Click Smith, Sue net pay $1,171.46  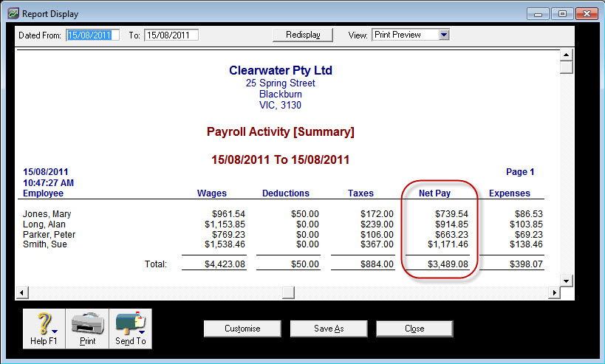[448, 244]
